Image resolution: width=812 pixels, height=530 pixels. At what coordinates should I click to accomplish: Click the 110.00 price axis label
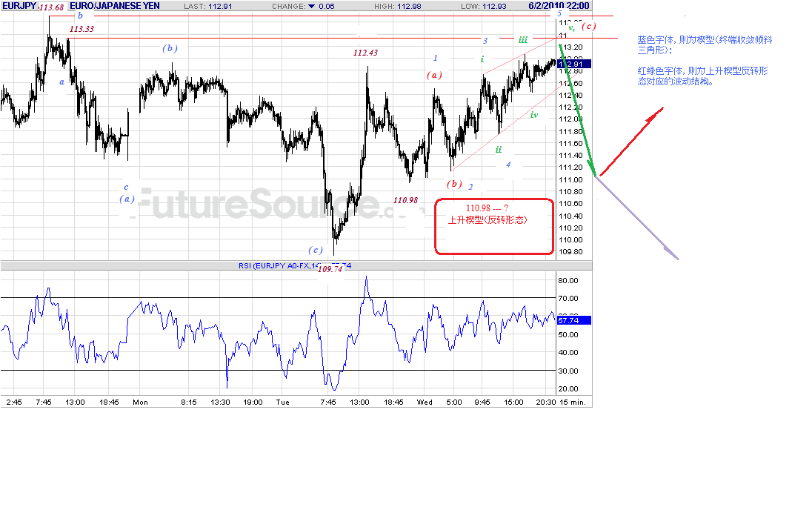point(570,240)
